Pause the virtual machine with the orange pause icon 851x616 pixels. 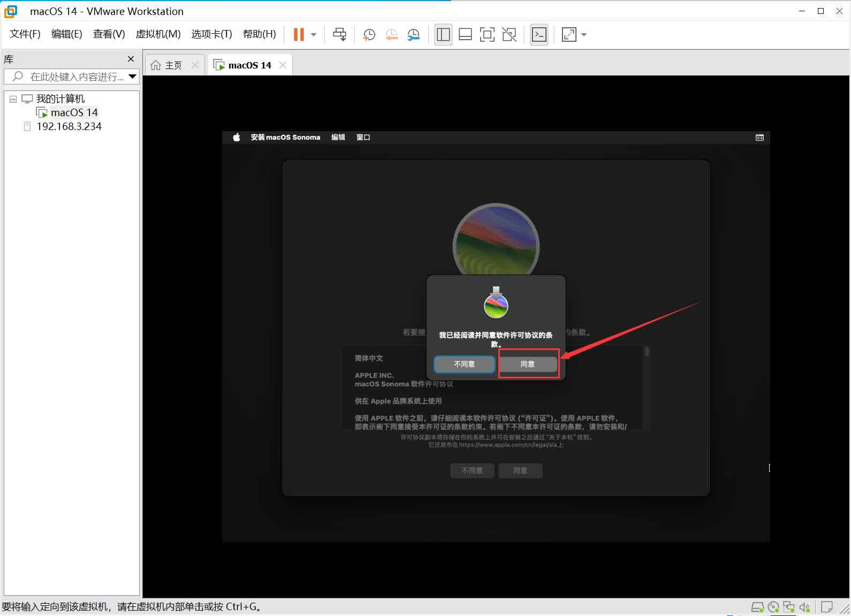coord(299,35)
